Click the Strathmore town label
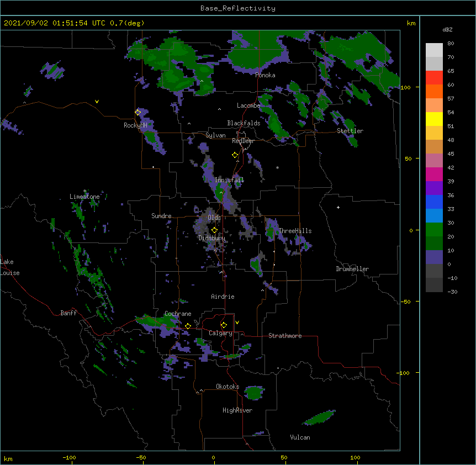Image resolution: width=476 pixels, height=465 pixels. click(285, 336)
